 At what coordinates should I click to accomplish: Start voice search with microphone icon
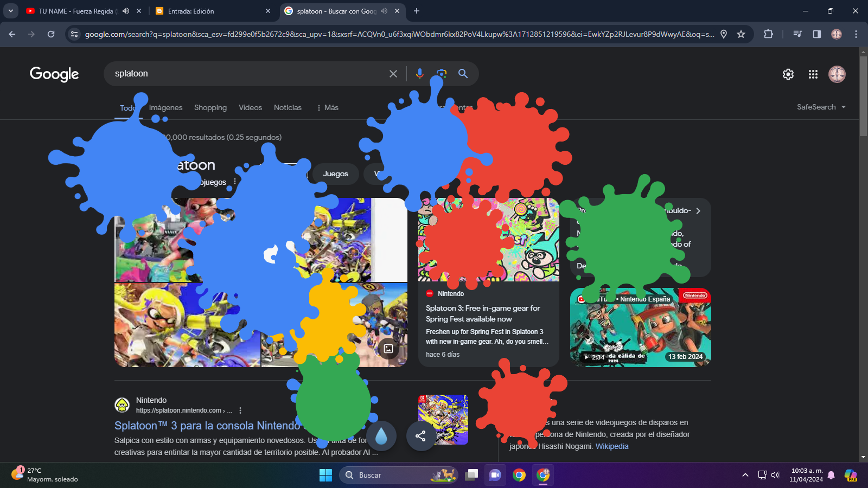(419, 74)
